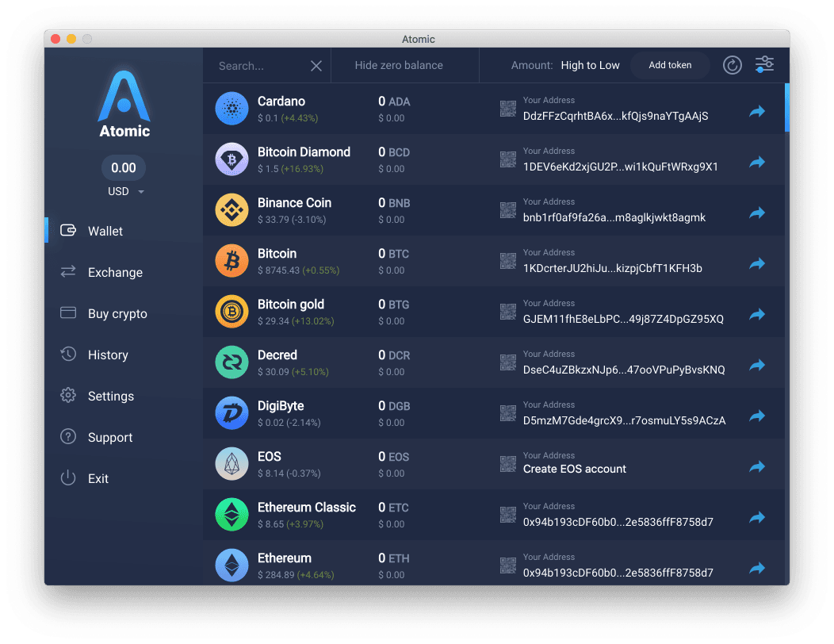Click the Bitcoin Diamond coin name
Screen dimensions: 834x644
click(x=304, y=151)
